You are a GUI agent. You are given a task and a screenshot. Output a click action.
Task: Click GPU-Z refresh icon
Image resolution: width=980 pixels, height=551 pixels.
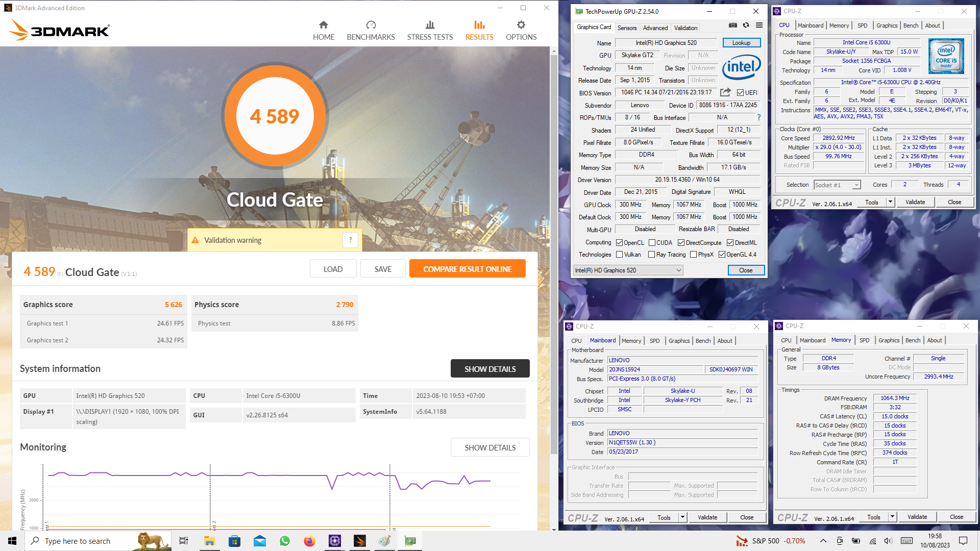(746, 25)
